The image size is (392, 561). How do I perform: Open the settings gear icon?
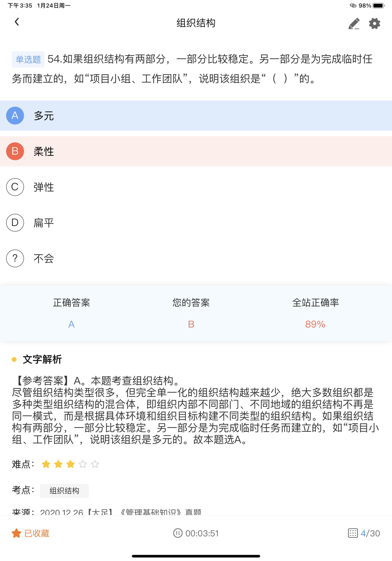(x=374, y=23)
